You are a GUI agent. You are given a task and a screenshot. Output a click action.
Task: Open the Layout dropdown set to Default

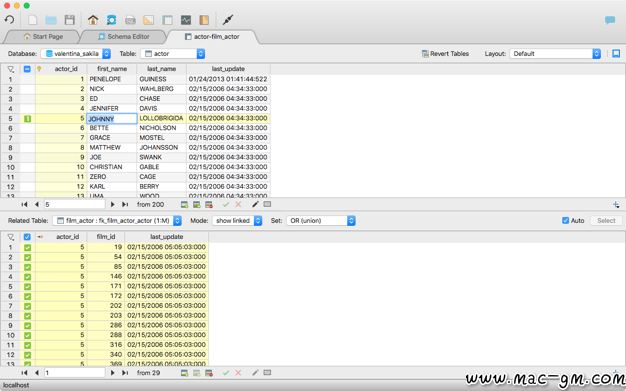click(x=555, y=54)
